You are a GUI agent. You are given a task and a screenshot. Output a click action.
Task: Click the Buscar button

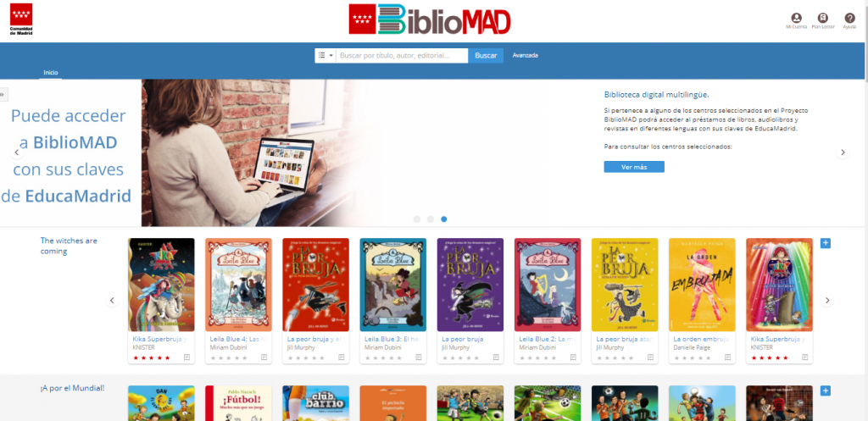(x=486, y=56)
